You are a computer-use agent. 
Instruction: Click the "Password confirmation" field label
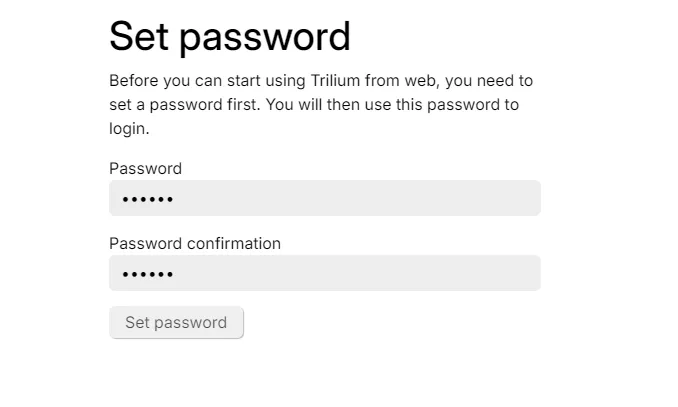pos(194,243)
